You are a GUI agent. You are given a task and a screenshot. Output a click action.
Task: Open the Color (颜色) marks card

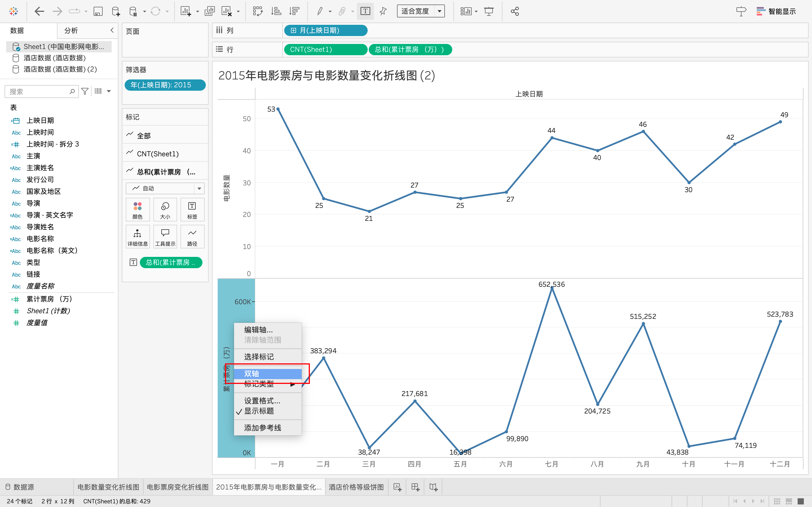(138, 210)
